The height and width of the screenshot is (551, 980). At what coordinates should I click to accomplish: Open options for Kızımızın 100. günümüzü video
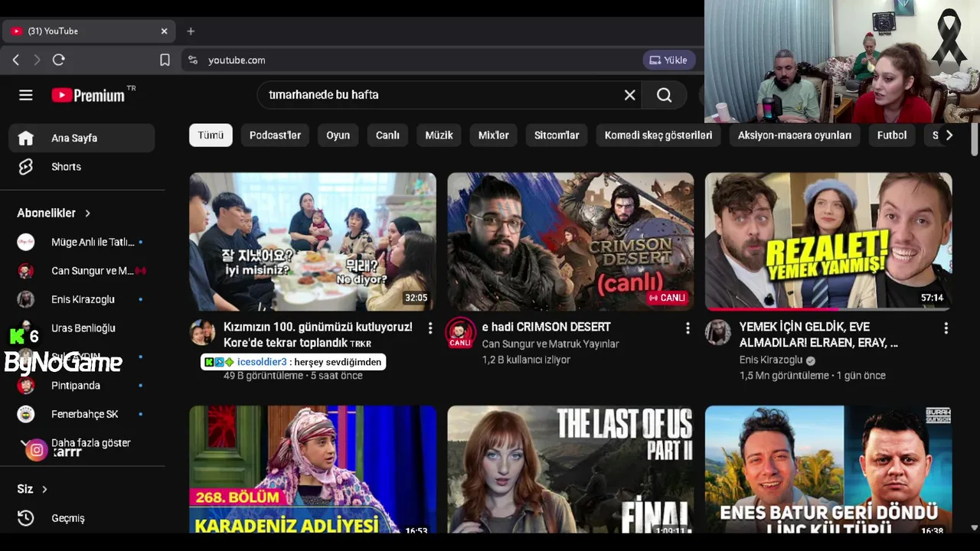430,328
